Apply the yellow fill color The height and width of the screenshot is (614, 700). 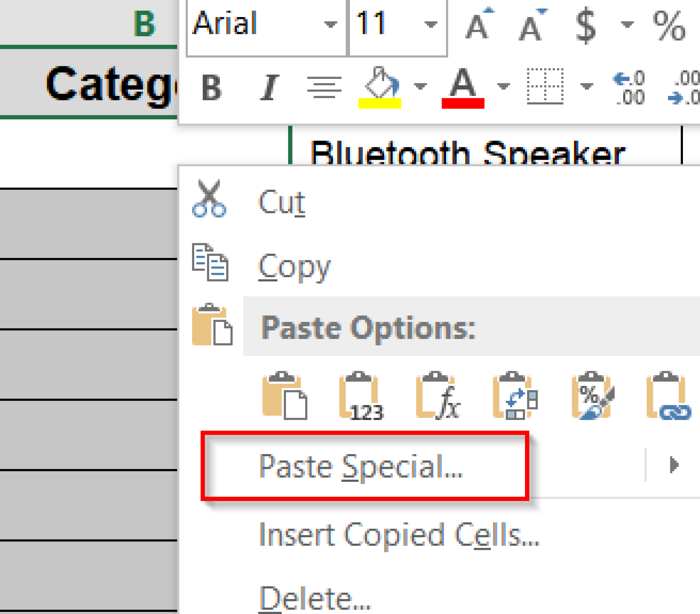point(379,88)
